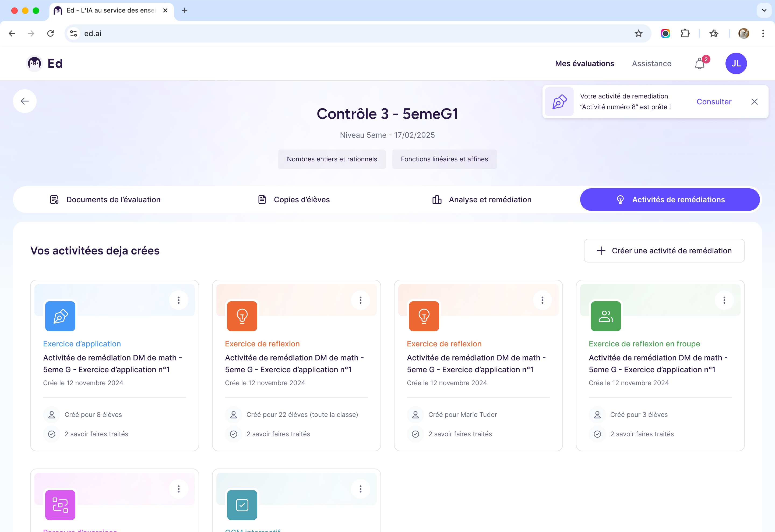Go back using the round arrow button

click(x=25, y=101)
